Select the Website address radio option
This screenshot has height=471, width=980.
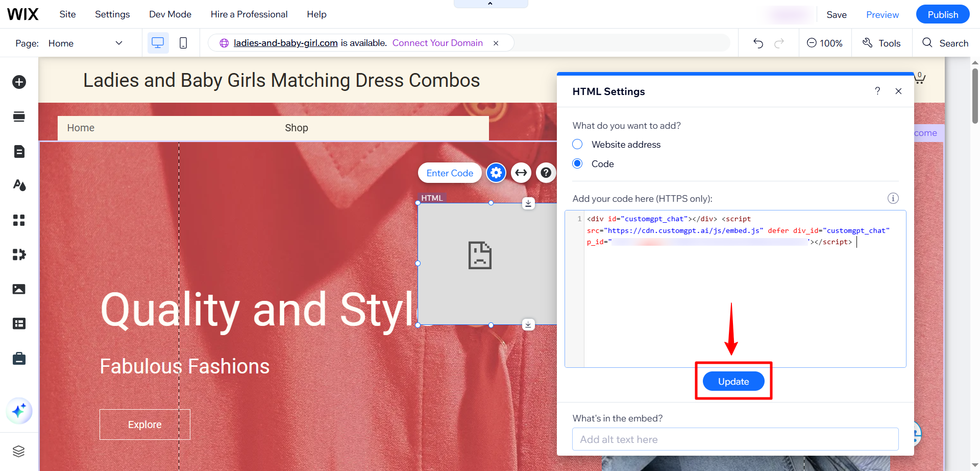(577, 144)
